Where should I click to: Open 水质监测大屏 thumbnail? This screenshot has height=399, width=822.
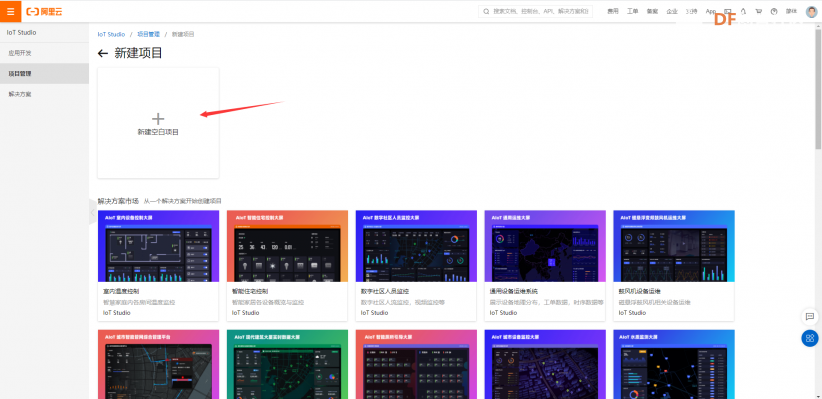point(674,364)
